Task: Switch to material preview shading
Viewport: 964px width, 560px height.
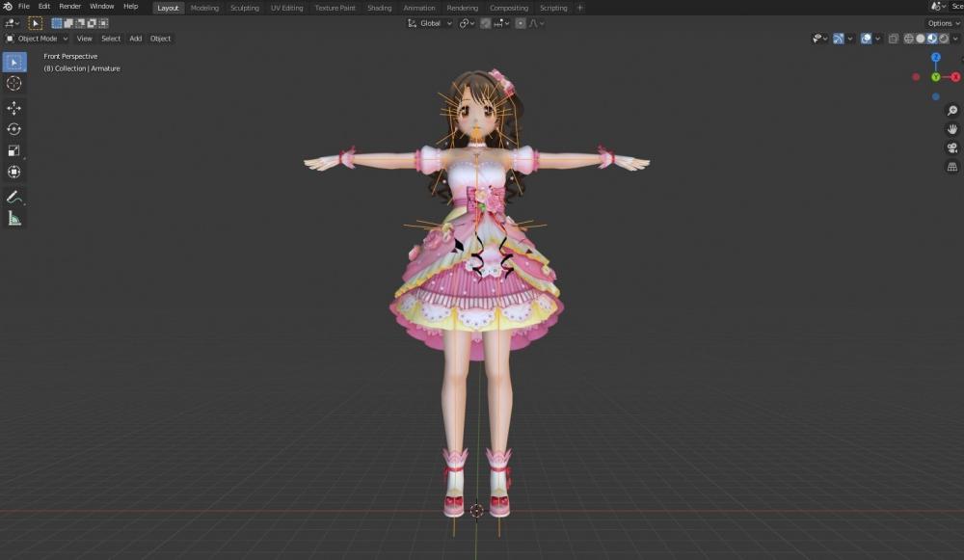Action: tap(932, 39)
